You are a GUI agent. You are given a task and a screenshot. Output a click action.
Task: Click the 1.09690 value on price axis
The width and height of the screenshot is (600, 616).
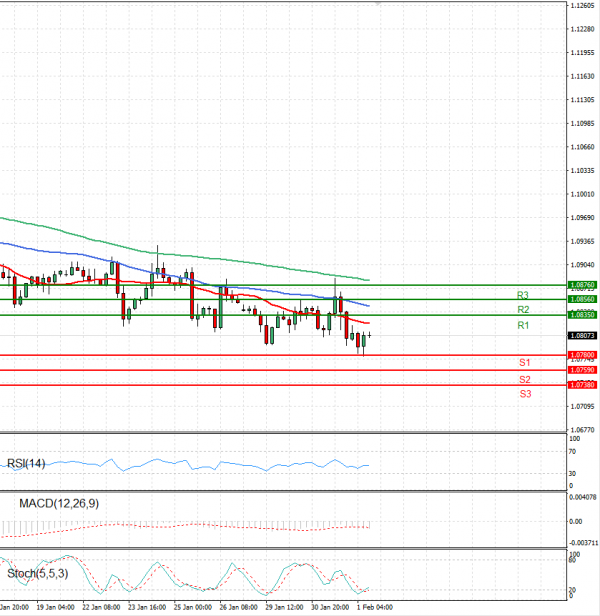582,218
